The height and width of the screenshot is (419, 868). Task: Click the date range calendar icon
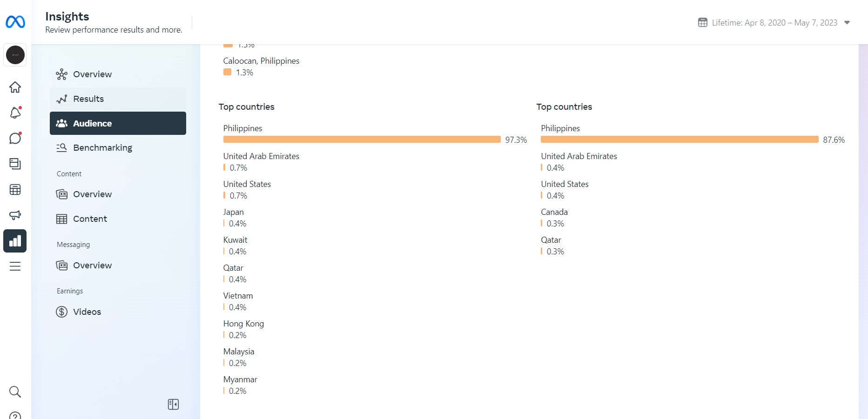coord(703,23)
